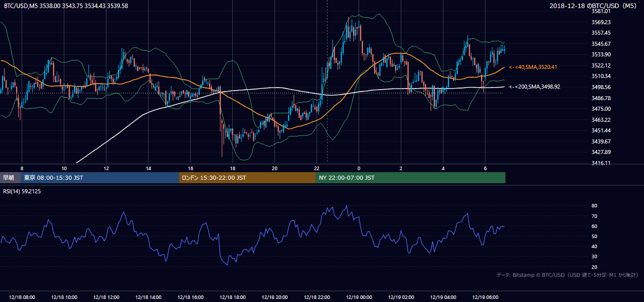The height and width of the screenshot is (302, 644).
Task: Click the ロンドン 15:30-22:00 JST session bar
Action: click(x=247, y=178)
